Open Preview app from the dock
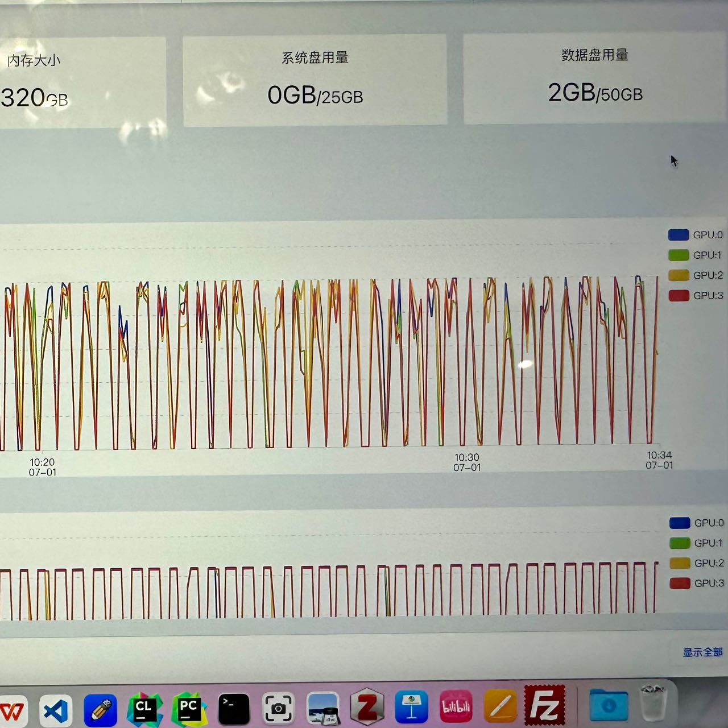The height and width of the screenshot is (728, 728). (322, 709)
